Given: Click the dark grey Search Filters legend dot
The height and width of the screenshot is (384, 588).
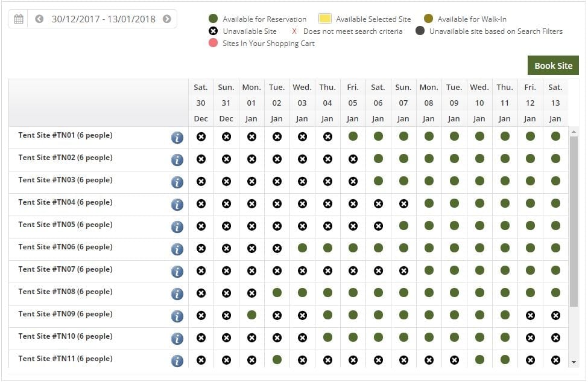Looking at the screenshot, I should (x=420, y=31).
